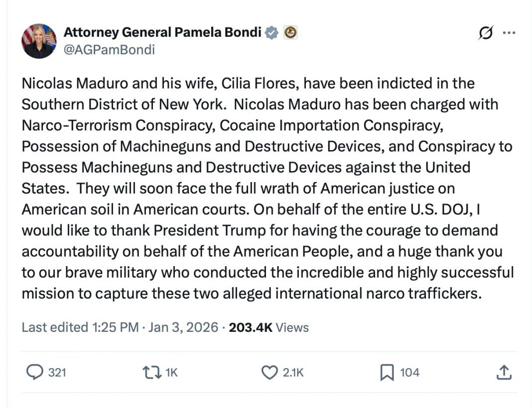The image size is (532, 408).
Task: Click the 2.1K likes count
Action: point(293,372)
